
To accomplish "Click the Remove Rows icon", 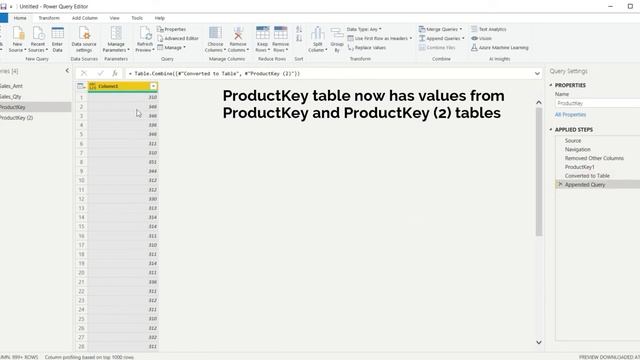I will 280,33.
